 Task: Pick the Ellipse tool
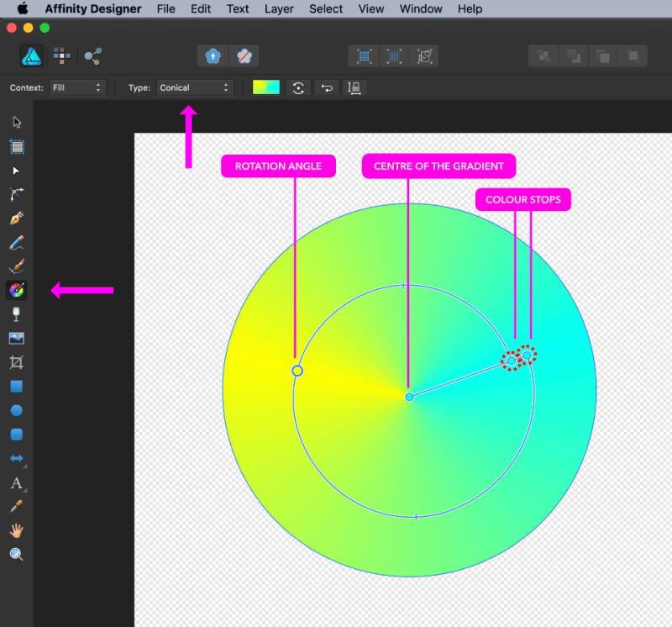click(x=17, y=409)
